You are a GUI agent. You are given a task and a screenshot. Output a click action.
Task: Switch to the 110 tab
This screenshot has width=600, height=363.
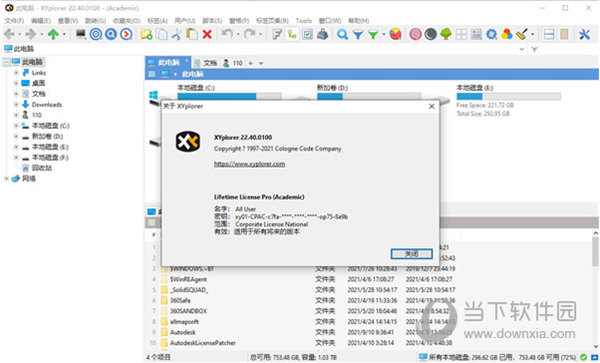pos(233,63)
